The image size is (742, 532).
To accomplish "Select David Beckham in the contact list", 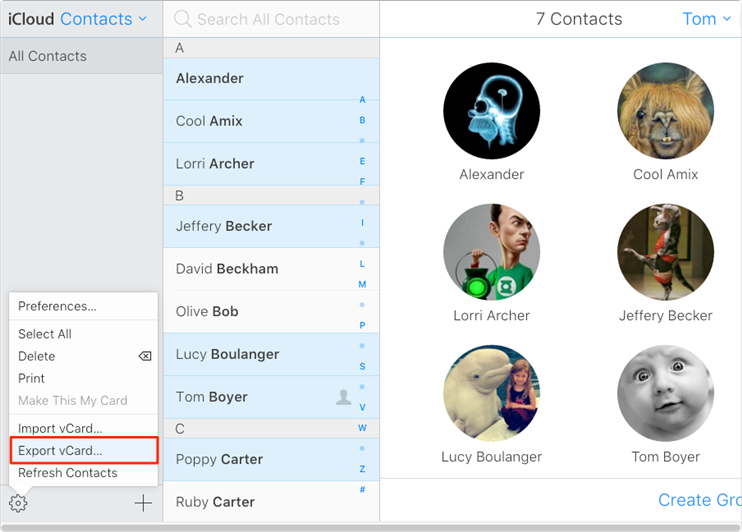I will (271, 269).
